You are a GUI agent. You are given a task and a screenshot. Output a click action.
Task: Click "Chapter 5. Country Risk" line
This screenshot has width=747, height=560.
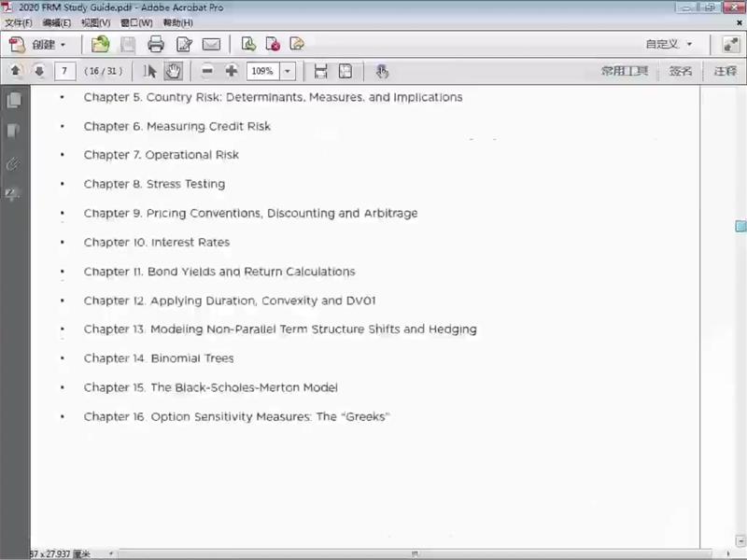pyautogui.click(x=273, y=97)
